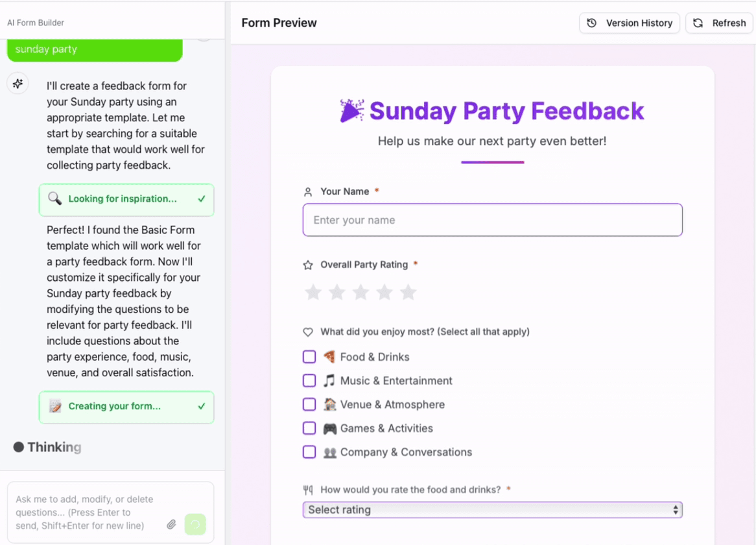Focus the Your Name input field
Image resolution: width=756 pixels, height=545 pixels.
(x=492, y=220)
